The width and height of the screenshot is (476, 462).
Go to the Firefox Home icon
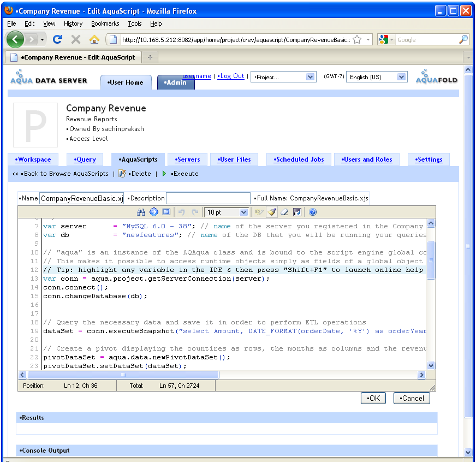[94, 39]
